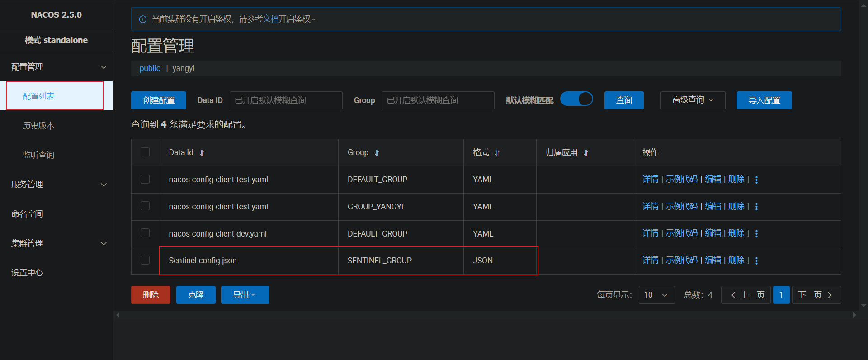
Task: Open the page size dropdown showing 10
Action: [656, 295]
